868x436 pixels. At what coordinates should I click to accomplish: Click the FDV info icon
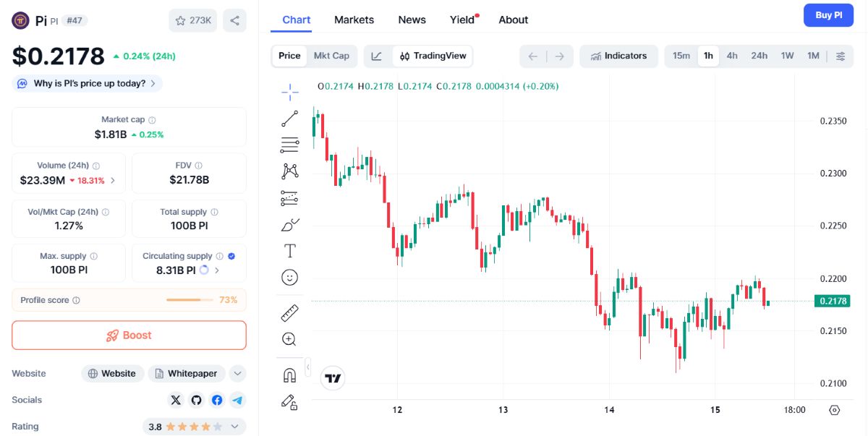pyautogui.click(x=198, y=166)
